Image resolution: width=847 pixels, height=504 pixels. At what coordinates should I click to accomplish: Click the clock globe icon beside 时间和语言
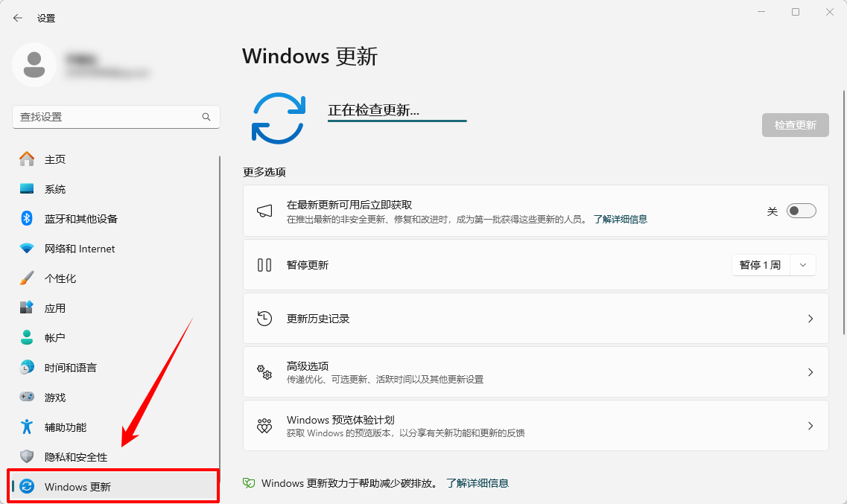tap(27, 368)
